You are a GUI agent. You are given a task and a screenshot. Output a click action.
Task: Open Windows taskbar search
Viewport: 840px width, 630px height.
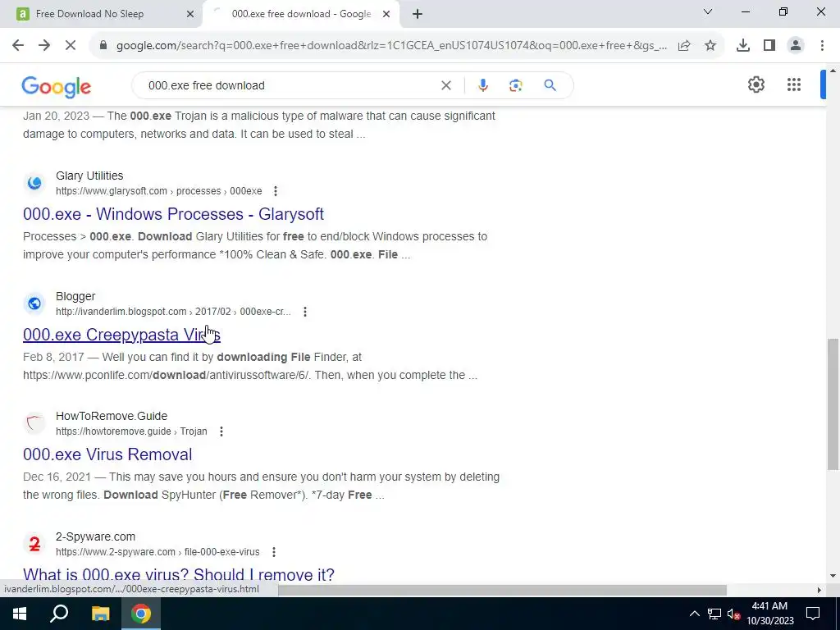[59, 614]
